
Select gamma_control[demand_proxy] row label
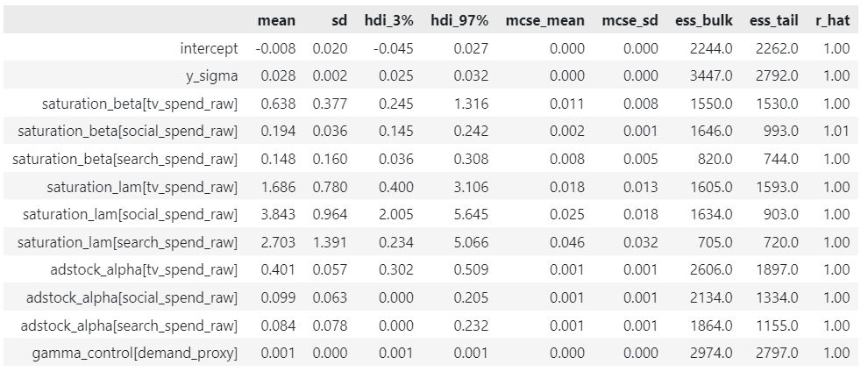pyautogui.click(x=134, y=354)
